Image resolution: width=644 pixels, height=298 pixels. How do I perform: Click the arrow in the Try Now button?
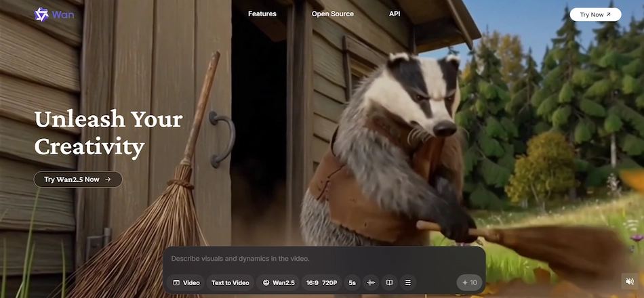[608, 14]
